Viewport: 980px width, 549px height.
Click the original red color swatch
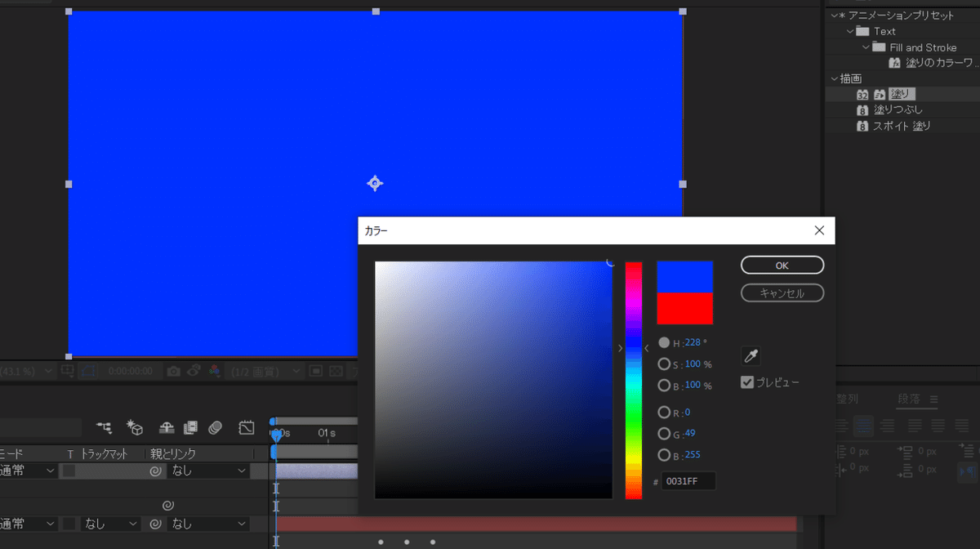click(x=685, y=309)
